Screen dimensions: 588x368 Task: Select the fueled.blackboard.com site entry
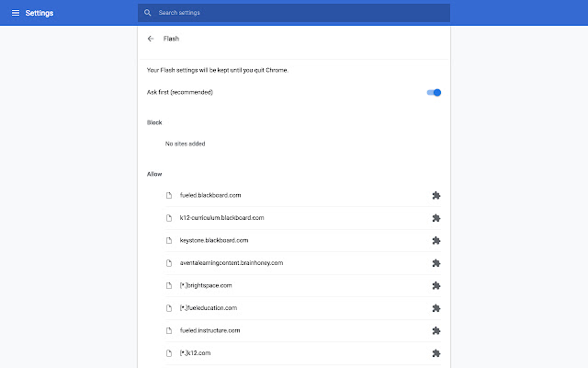click(x=209, y=195)
